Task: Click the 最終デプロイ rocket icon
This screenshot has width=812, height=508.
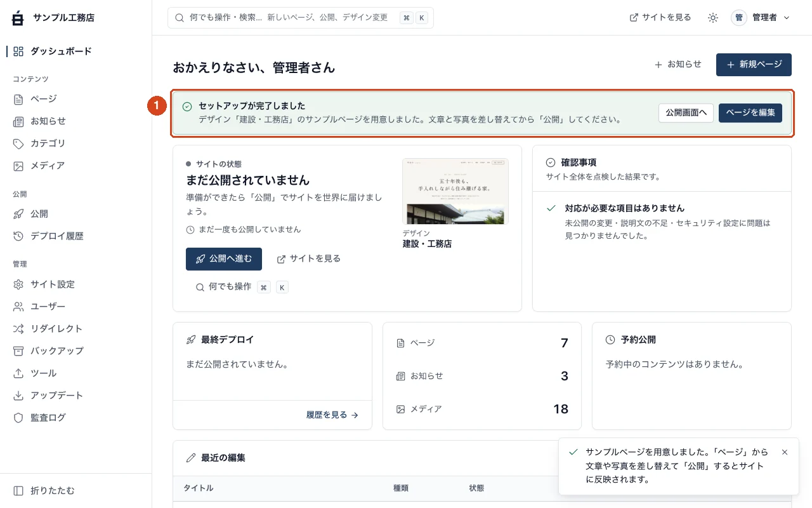Action: (191, 340)
